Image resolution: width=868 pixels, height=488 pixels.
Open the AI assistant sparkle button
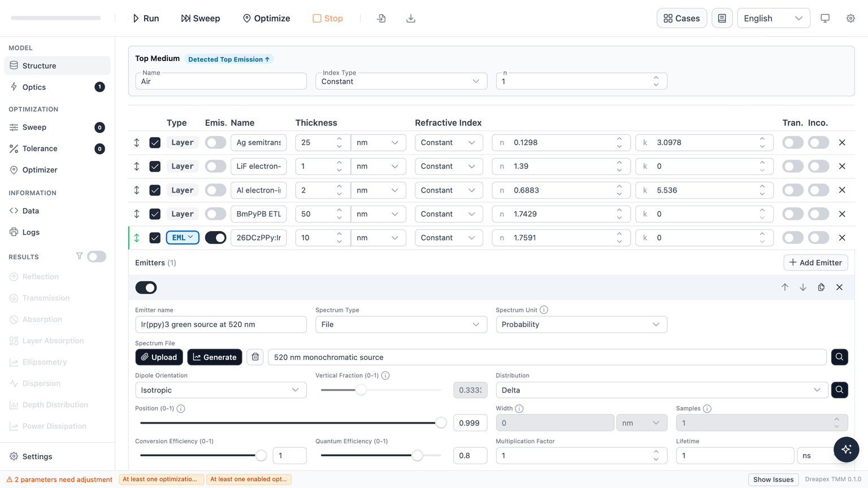click(x=846, y=450)
